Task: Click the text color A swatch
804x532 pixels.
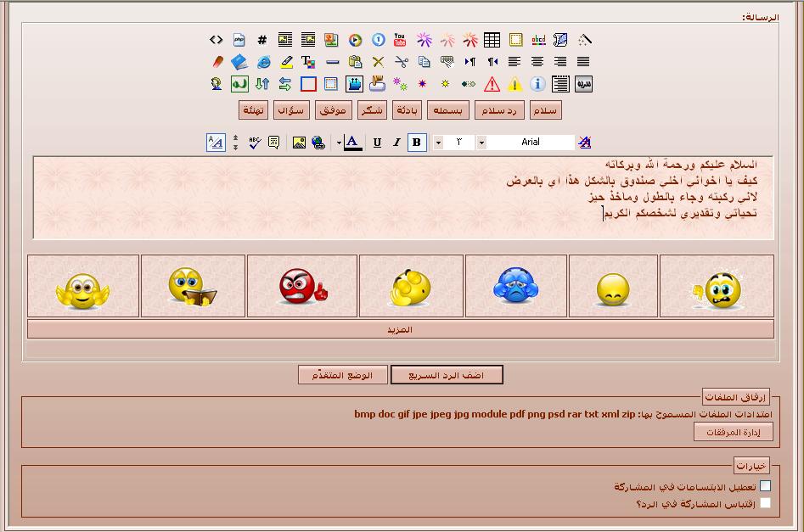Action: (352, 143)
